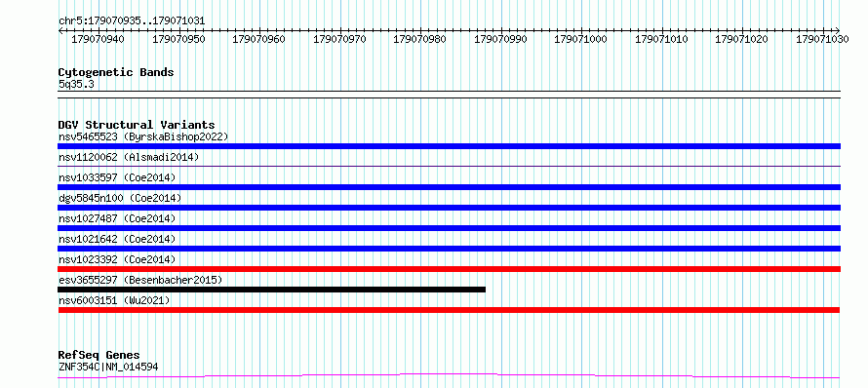Click the red bar for nsv1023392

[x=450, y=269]
